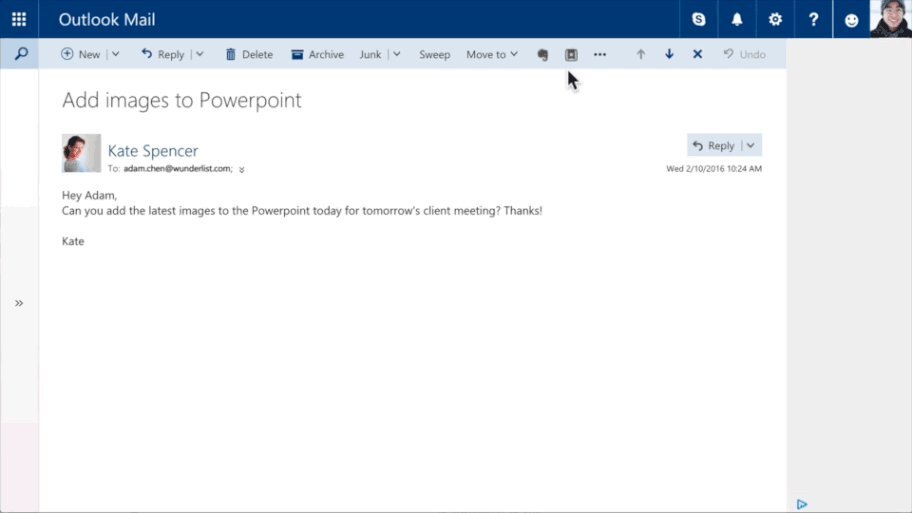Click the Evernote add-in icon
The image size is (912, 513).
click(543, 55)
